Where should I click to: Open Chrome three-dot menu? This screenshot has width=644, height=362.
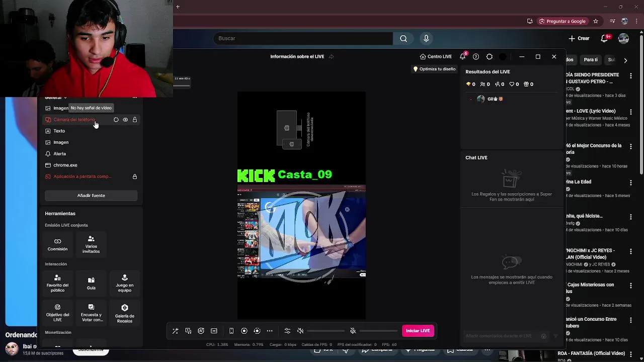click(637, 21)
